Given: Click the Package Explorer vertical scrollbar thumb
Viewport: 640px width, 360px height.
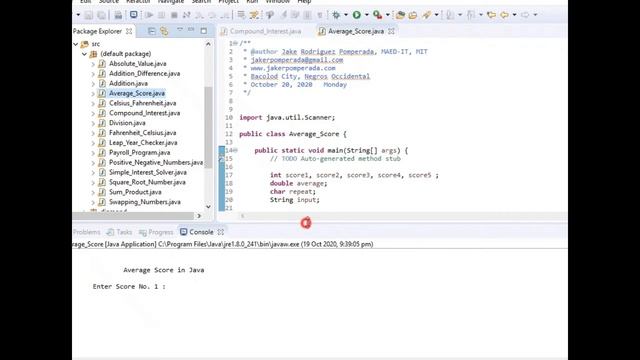Looking at the screenshot, I should [x=208, y=127].
